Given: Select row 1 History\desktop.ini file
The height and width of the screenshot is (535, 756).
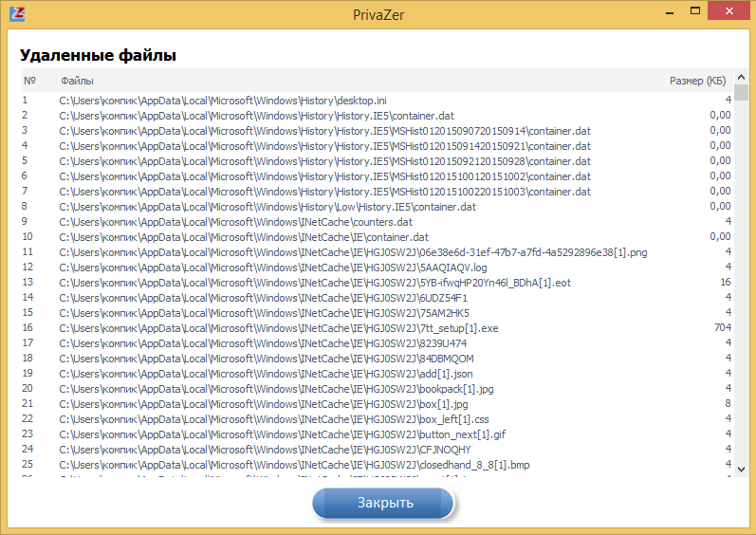Looking at the screenshot, I should tap(377, 101).
